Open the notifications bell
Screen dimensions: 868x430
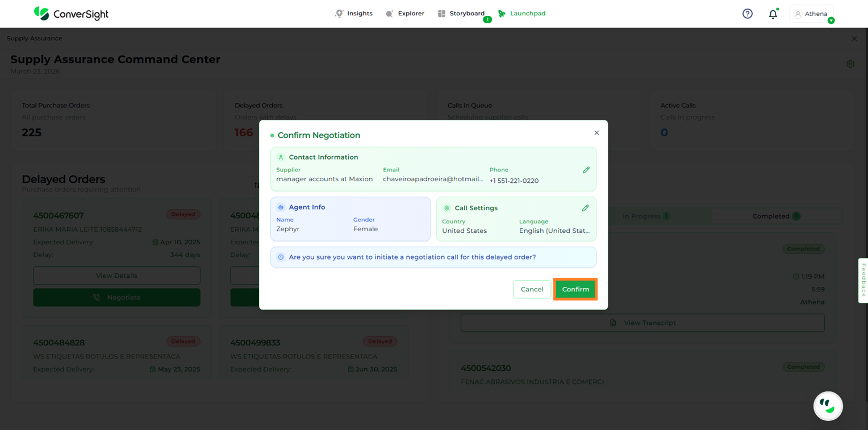[x=773, y=14]
